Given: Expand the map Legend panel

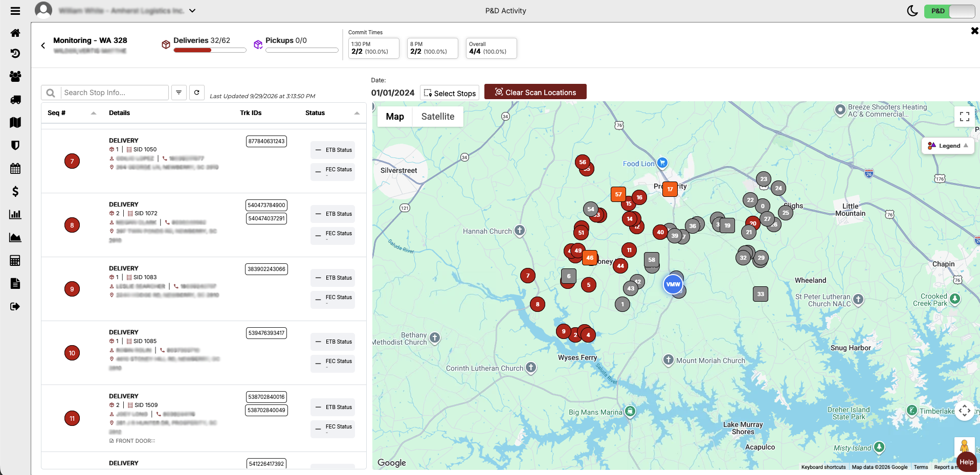Looking at the screenshot, I should pos(948,146).
